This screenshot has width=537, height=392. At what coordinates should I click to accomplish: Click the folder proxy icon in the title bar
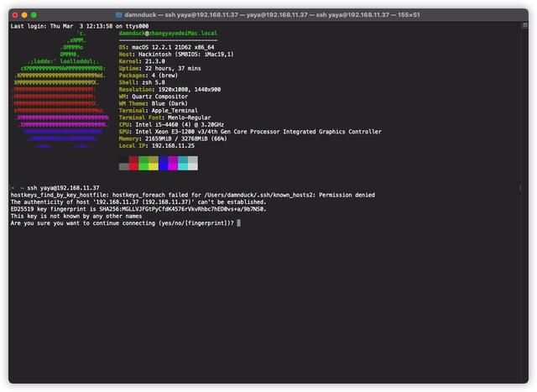(x=119, y=15)
